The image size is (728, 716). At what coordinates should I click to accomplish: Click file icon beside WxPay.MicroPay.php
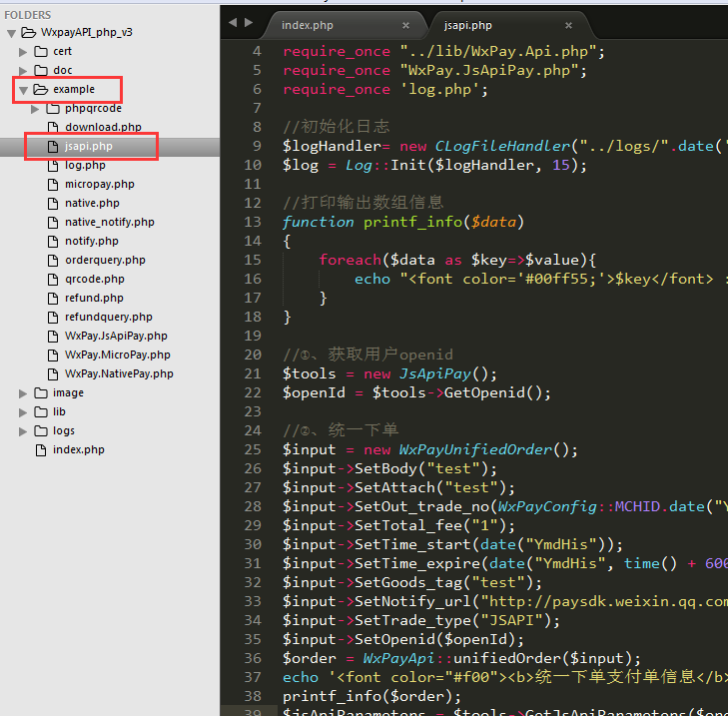(53, 356)
